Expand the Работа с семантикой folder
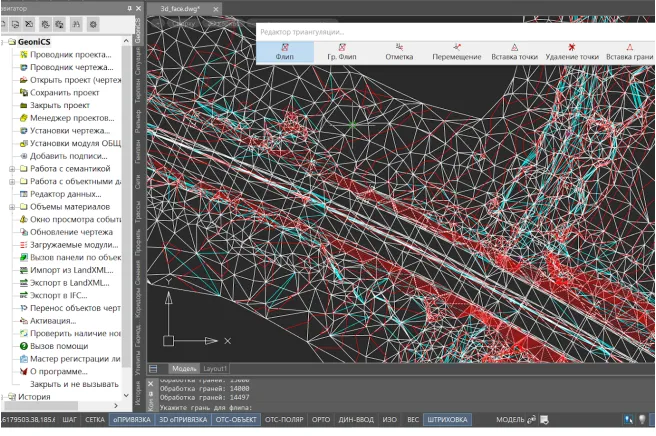 [11, 169]
